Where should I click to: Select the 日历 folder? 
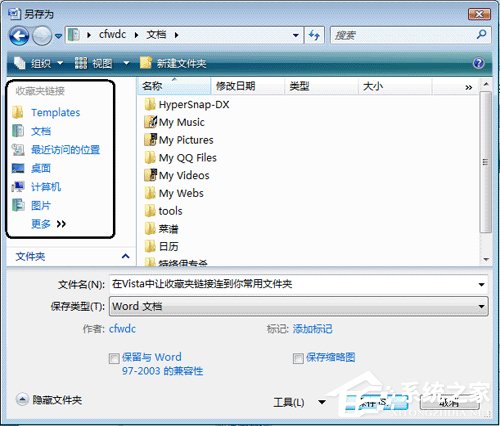[168, 246]
